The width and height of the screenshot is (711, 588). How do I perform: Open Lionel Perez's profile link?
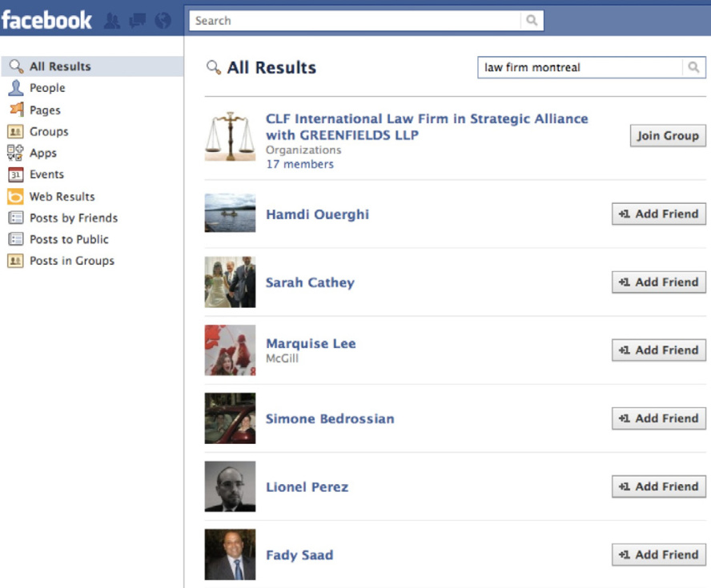click(307, 487)
